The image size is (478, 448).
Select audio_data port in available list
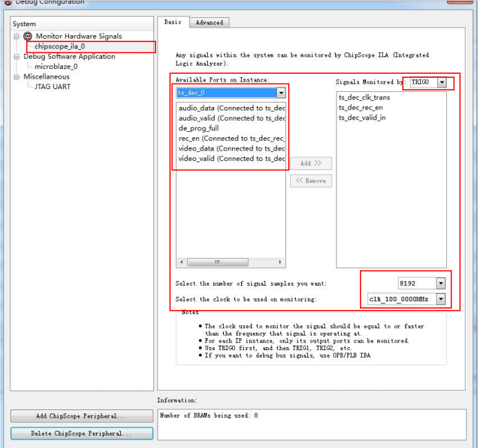click(231, 108)
